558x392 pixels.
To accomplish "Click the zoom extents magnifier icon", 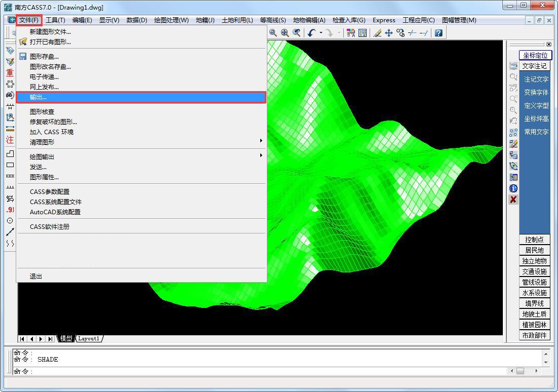I will pos(285,33).
